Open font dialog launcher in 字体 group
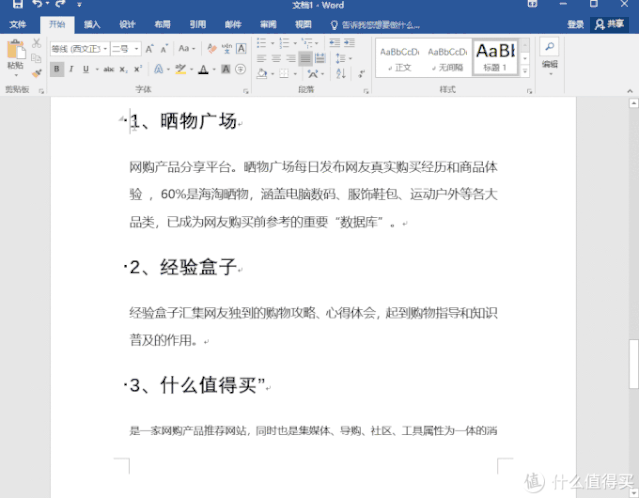The image size is (639, 498). (x=246, y=91)
